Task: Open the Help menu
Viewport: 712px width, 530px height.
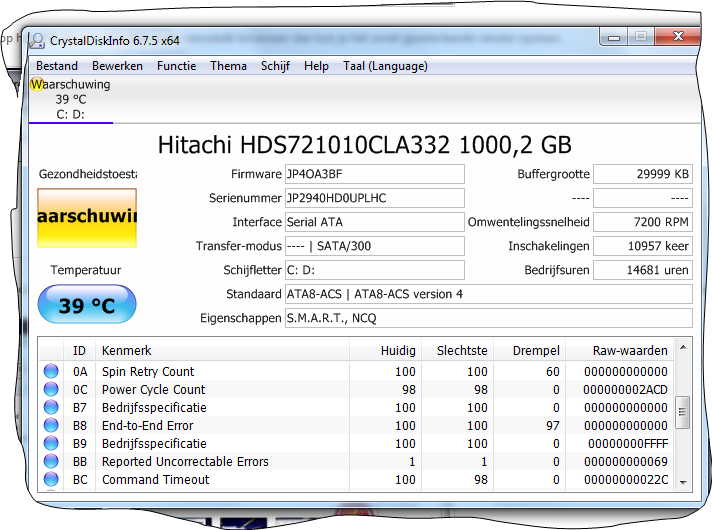Action: tap(316, 66)
